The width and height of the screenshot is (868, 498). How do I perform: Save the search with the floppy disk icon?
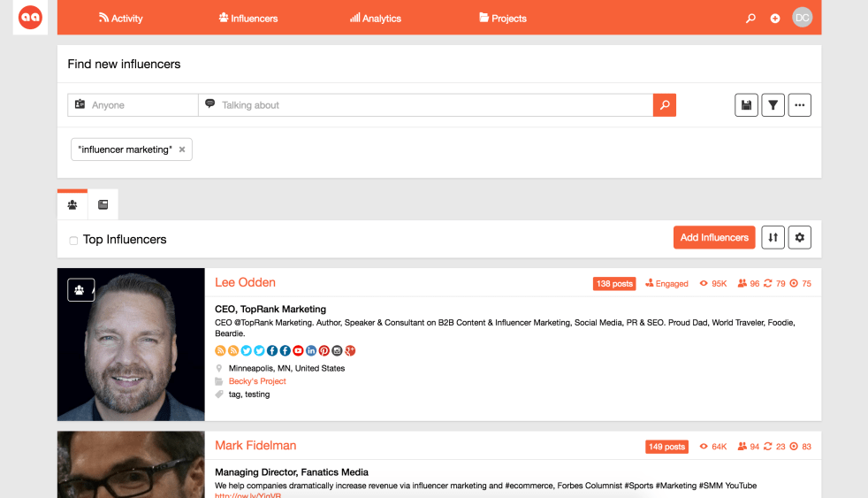[746, 104]
